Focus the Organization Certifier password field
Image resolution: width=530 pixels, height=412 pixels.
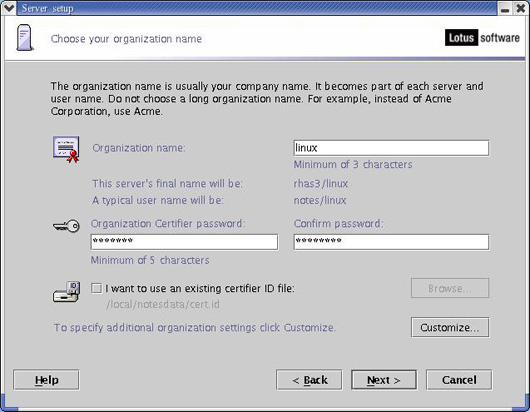click(x=184, y=242)
